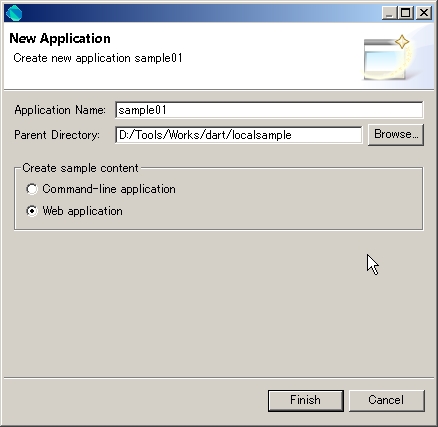Screen dimensions: 438x427
Task: Click the "Create new application sample01" description
Action: (x=98, y=58)
